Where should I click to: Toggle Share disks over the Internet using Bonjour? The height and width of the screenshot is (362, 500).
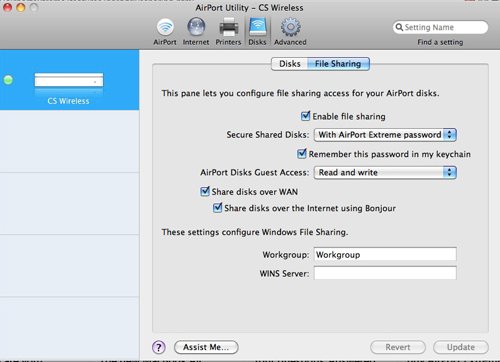(x=217, y=208)
